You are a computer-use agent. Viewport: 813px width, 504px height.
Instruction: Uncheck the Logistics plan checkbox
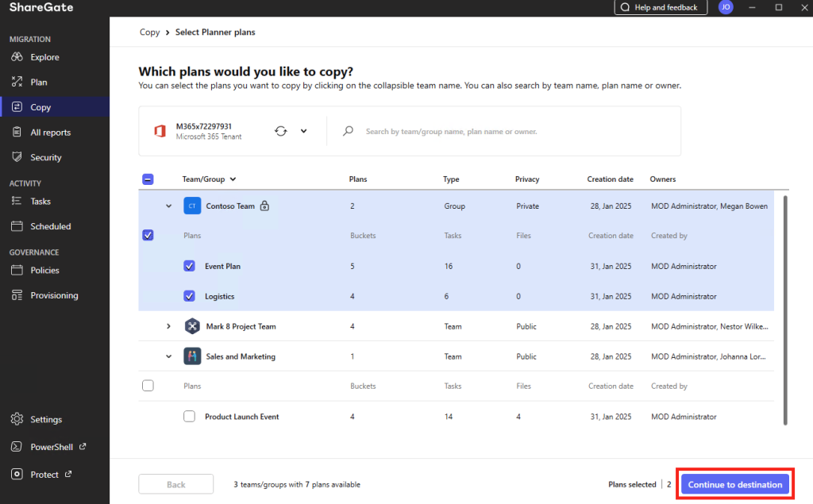tap(189, 296)
